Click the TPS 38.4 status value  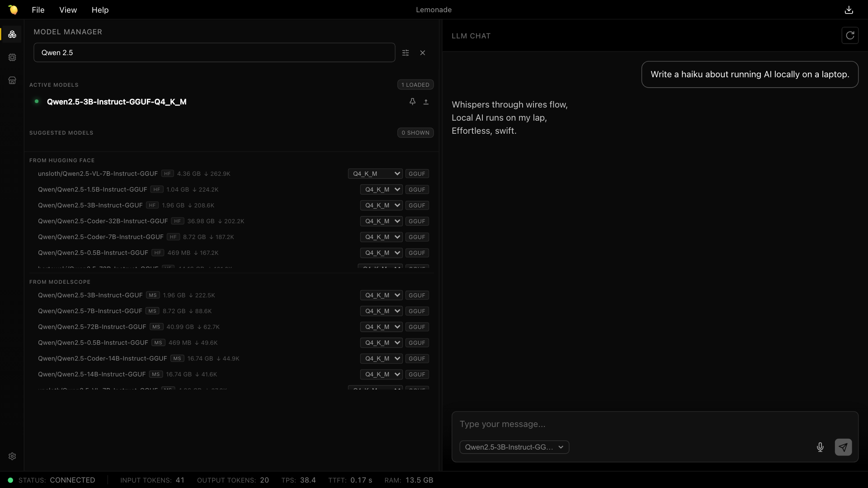[x=298, y=480]
